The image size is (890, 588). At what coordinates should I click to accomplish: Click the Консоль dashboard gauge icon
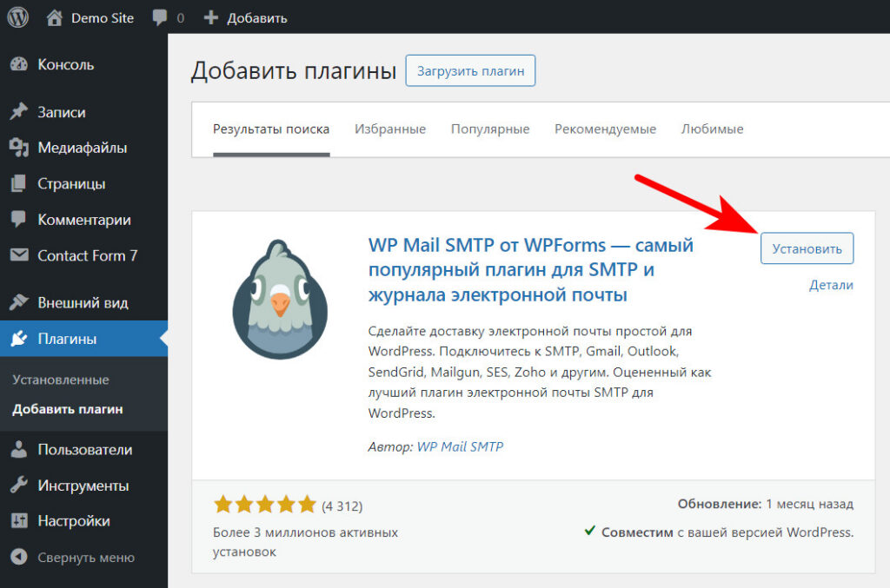click(19, 64)
